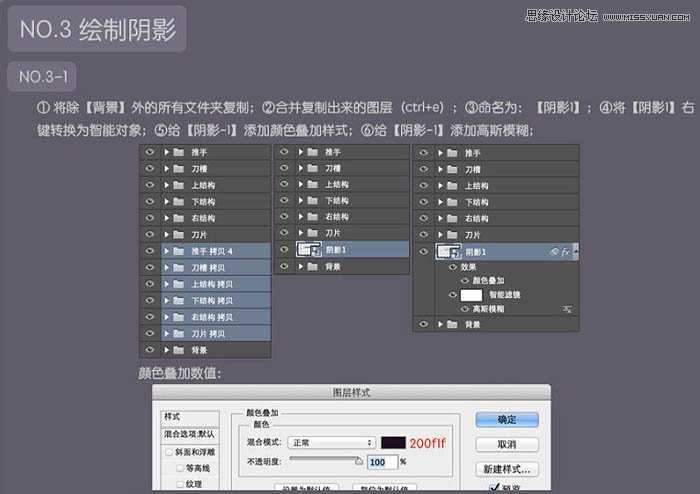Select 上结构 layer row in left panel
Image resolution: width=700 pixels, height=494 pixels.
(205, 185)
